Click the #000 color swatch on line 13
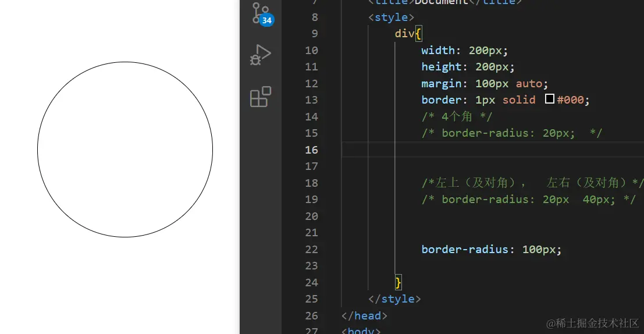644x334 pixels. click(550, 98)
